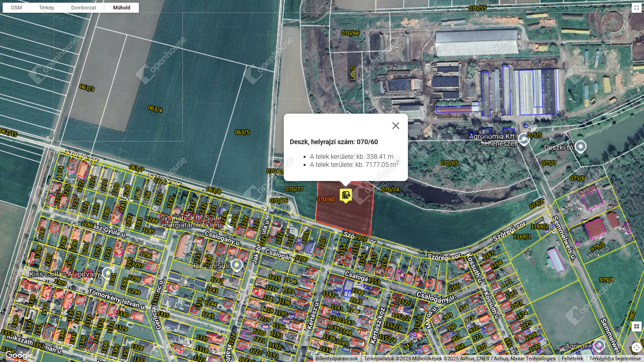Open Billentyűparancsok keyboard shortcuts

click(336, 359)
